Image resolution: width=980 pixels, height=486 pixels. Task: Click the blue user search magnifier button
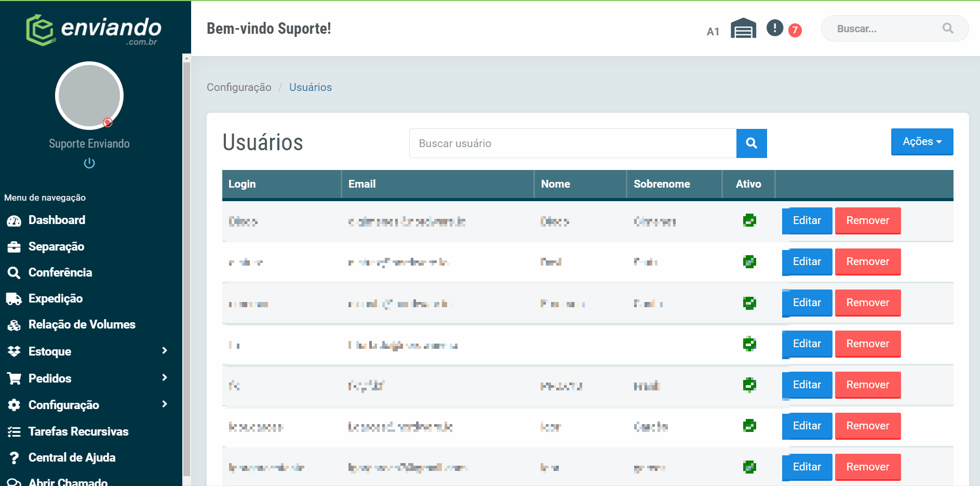coord(751,143)
